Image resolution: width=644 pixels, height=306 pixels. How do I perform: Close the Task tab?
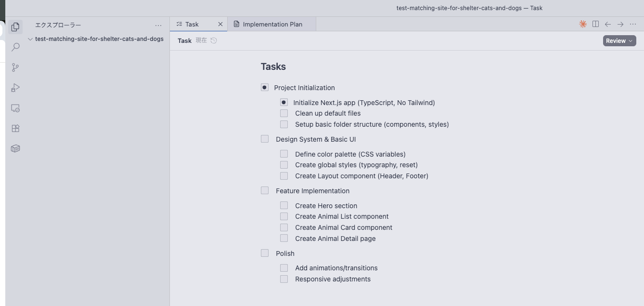(x=220, y=24)
